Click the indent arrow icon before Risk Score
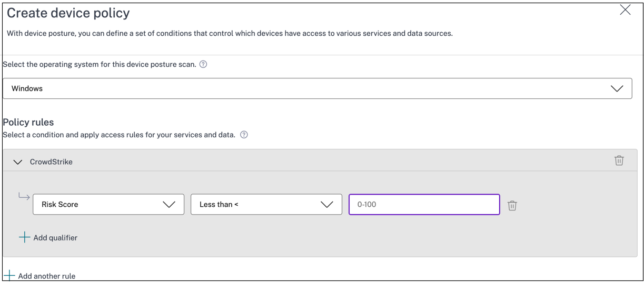This screenshot has height=282, width=644. pyautogui.click(x=24, y=197)
